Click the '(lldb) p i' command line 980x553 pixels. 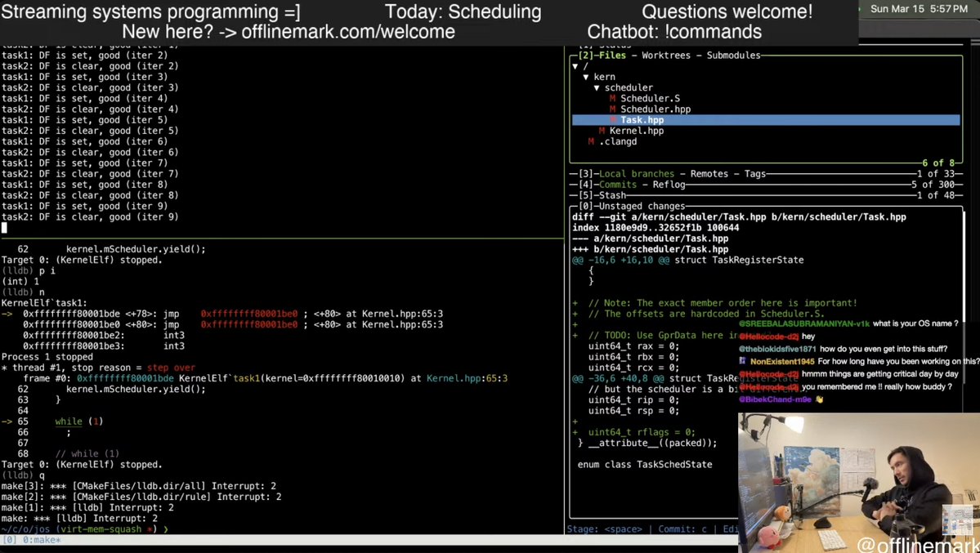click(x=28, y=270)
